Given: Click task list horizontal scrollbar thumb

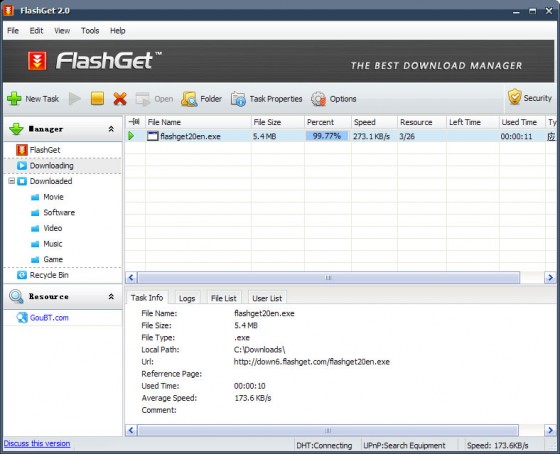Looking at the screenshot, I should [329, 278].
